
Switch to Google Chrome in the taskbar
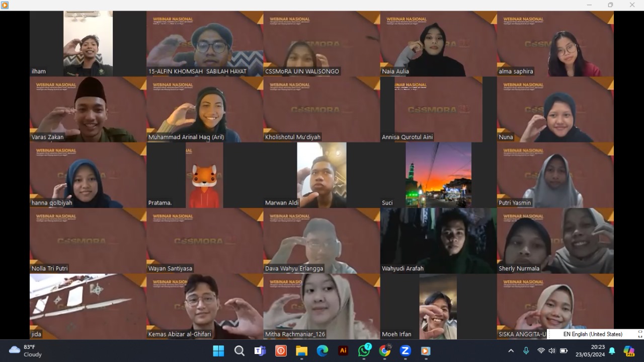point(385,351)
